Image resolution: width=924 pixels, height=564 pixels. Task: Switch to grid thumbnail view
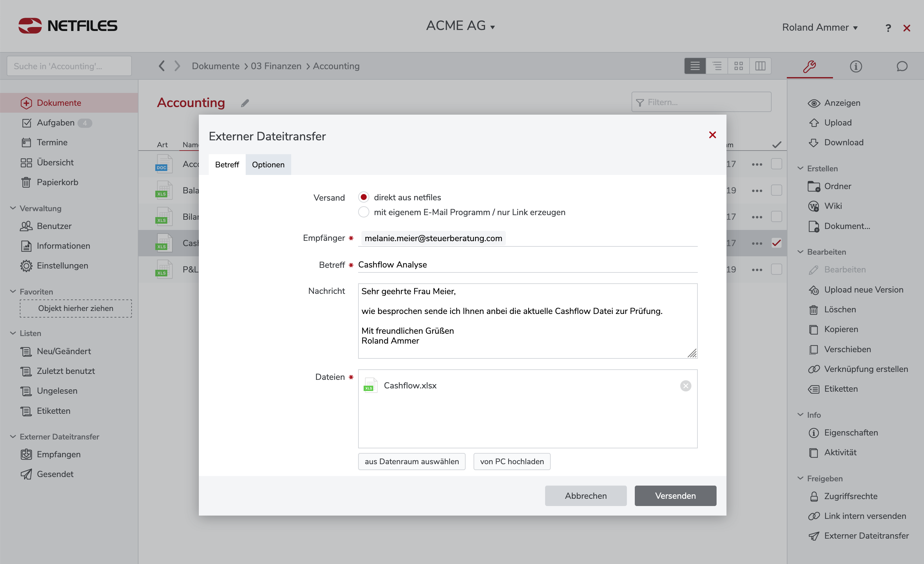point(738,66)
